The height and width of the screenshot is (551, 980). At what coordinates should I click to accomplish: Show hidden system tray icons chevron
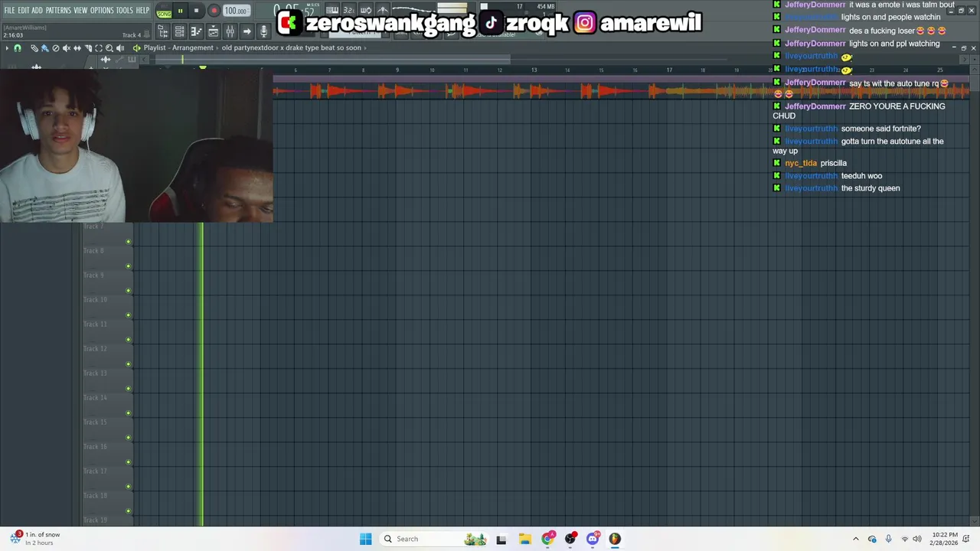coord(856,539)
